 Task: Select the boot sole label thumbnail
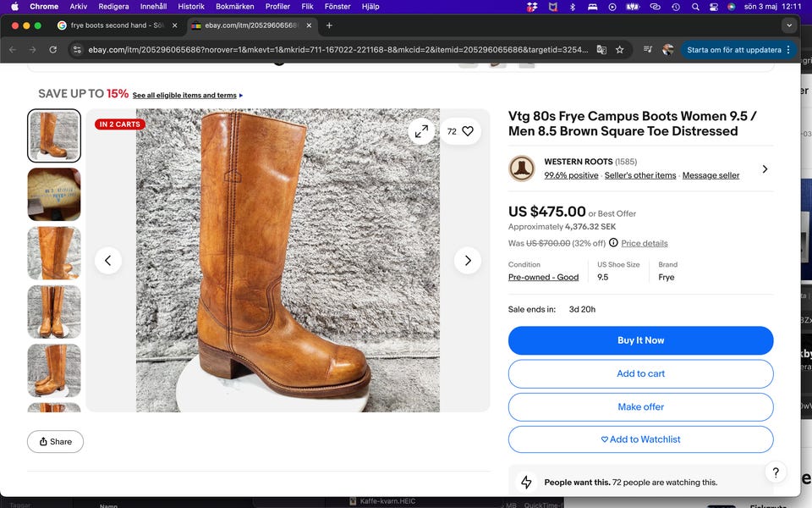54,195
